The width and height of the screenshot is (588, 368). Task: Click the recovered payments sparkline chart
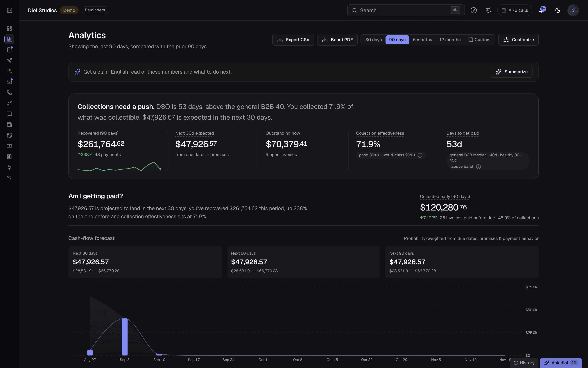coord(119,167)
